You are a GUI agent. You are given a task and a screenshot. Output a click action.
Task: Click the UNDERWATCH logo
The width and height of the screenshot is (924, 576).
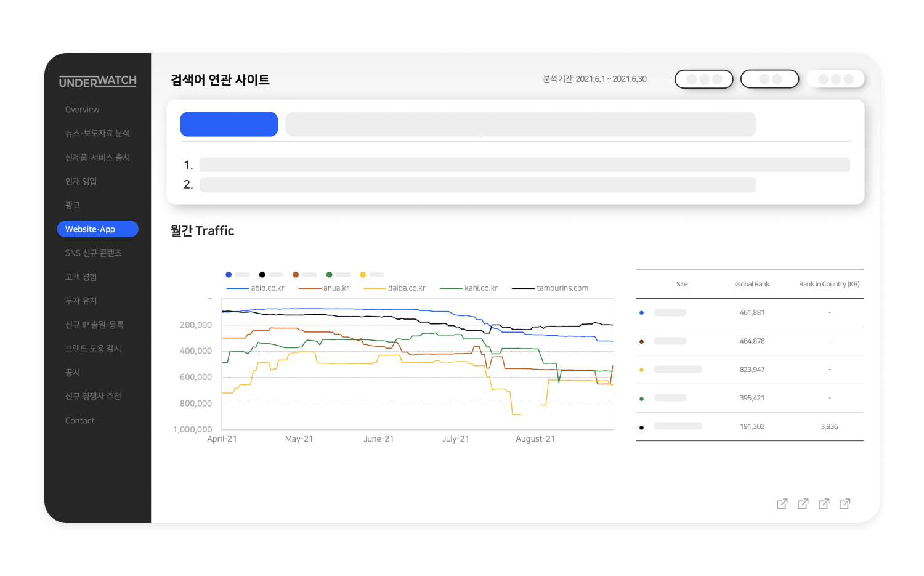pyautogui.click(x=97, y=81)
